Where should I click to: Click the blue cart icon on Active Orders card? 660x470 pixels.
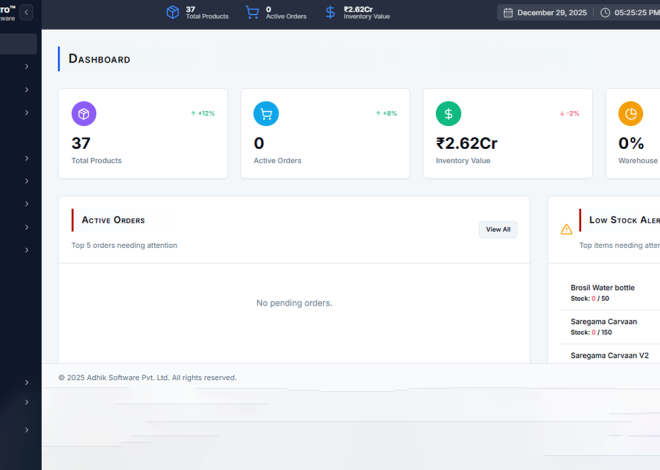[x=266, y=114]
